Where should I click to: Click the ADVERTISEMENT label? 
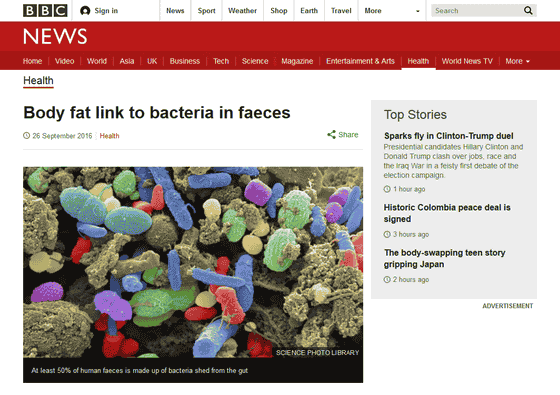click(x=508, y=306)
